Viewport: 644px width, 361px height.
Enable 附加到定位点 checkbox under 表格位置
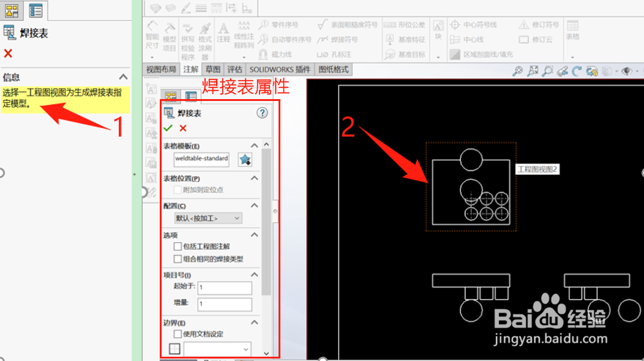(x=176, y=190)
